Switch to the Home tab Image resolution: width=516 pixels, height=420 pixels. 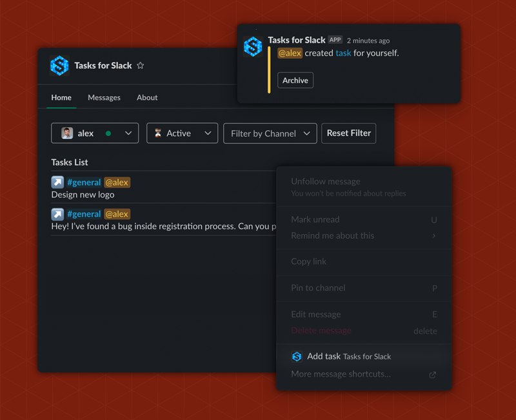point(61,97)
